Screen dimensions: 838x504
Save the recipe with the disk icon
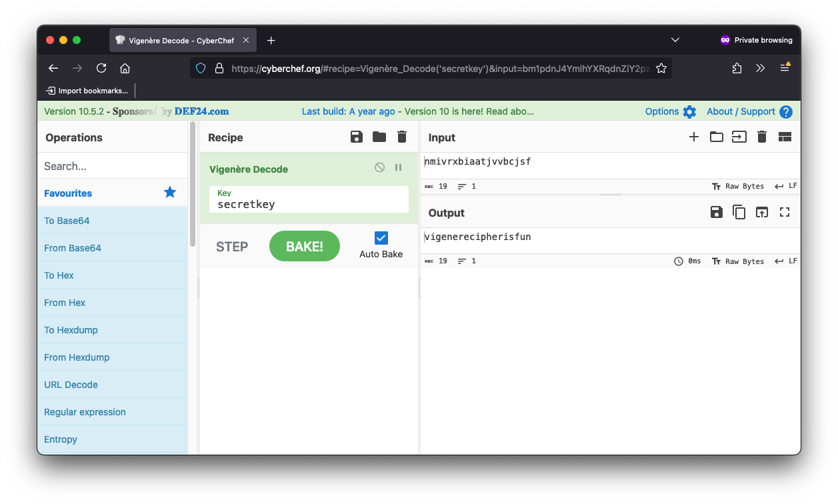coord(357,137)
